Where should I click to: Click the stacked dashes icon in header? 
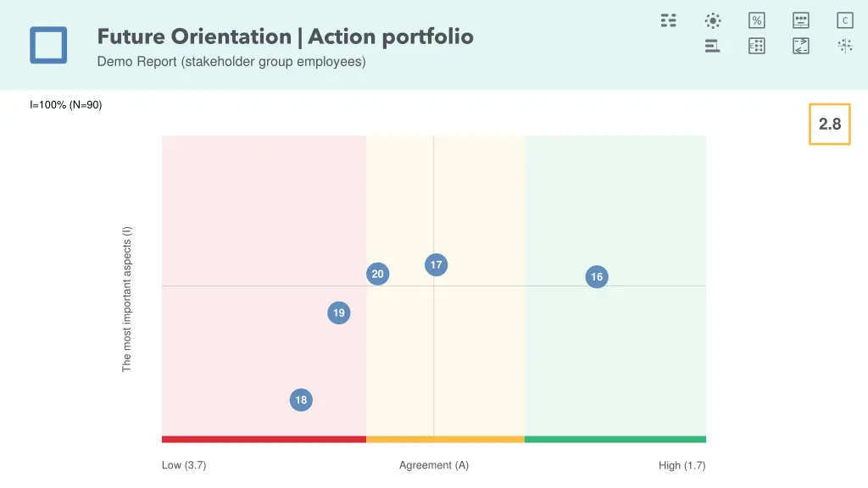click(669, 20)
